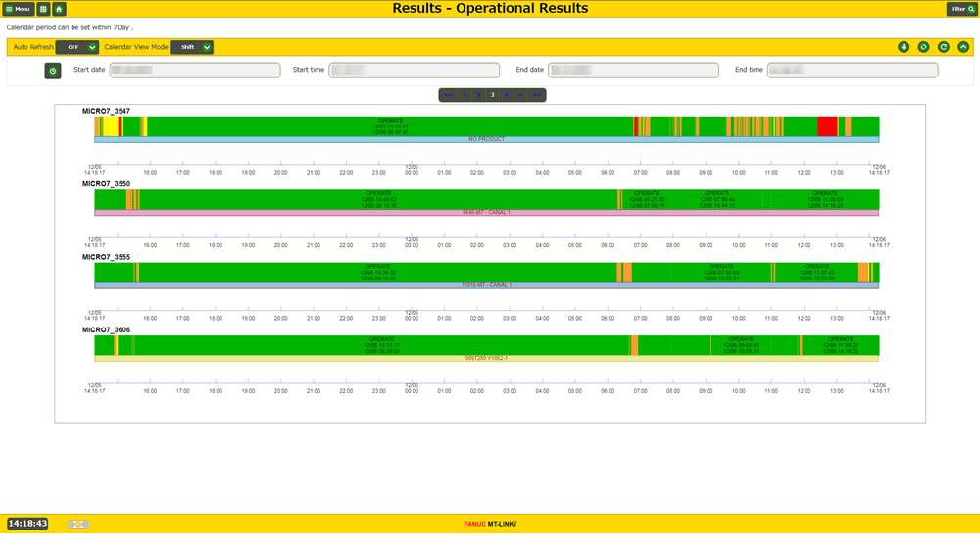Go to first page in pagination
The width and height of the screenshot is (980, 555).
(x=447, y=95)
